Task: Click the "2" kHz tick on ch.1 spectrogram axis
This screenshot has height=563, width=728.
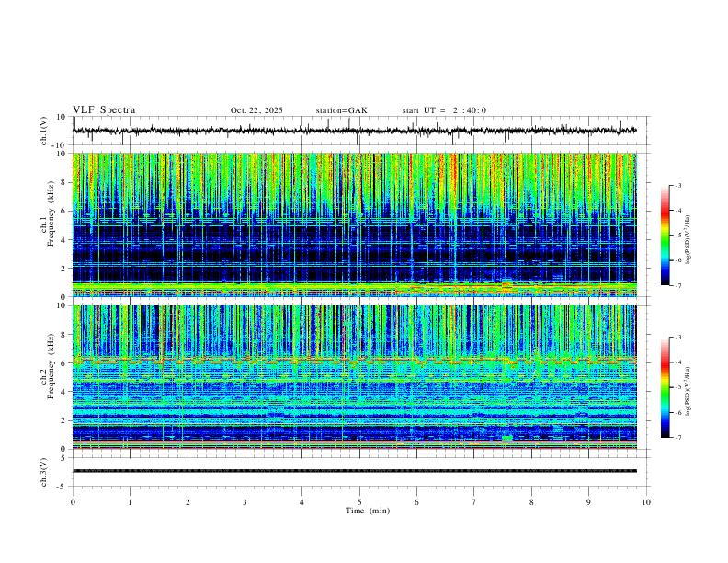Action: tap(63, 269)
